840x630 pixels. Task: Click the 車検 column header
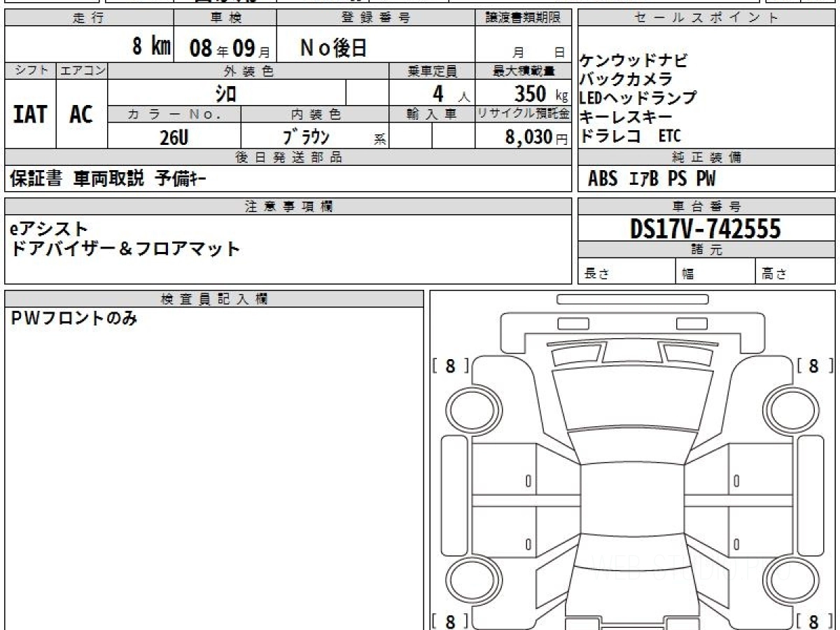[225, 18]
